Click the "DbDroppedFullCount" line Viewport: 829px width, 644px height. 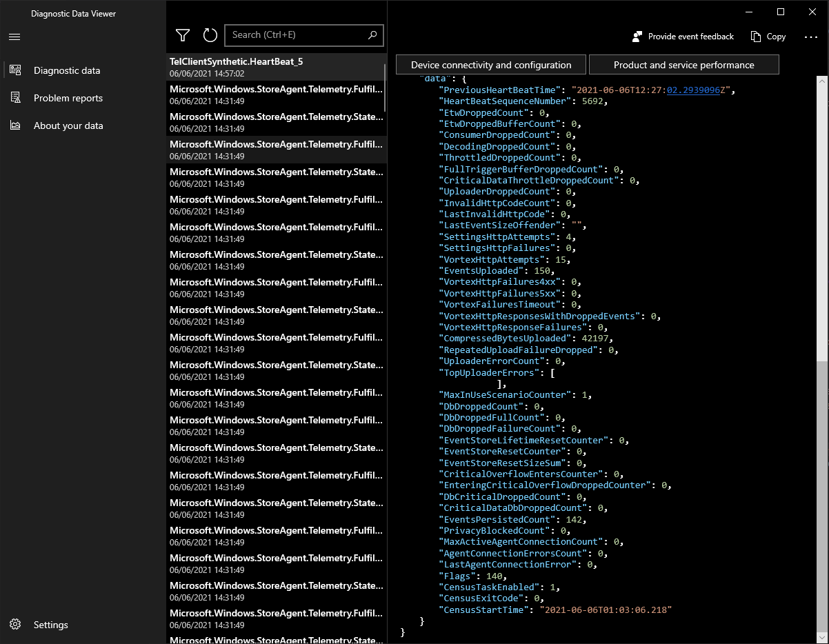coord(502,418)
